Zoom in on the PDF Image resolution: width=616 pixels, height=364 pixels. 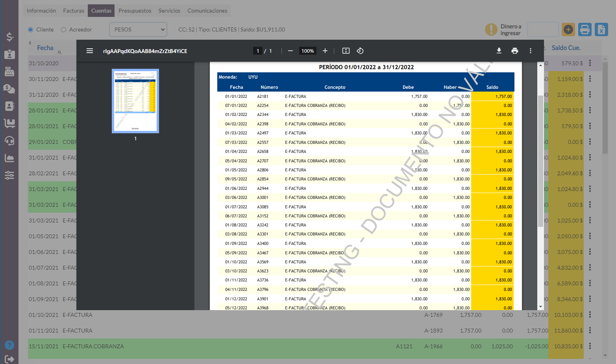coord(325,51)
